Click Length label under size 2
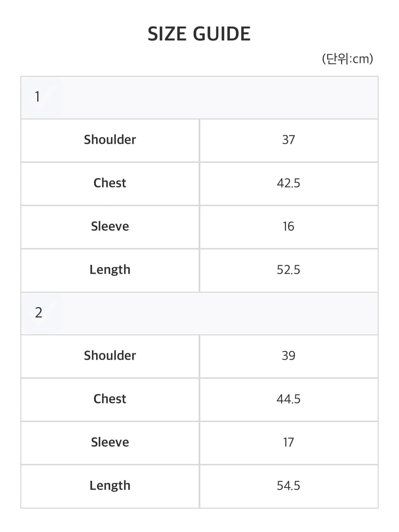The height and width of the screenshot is (532, 399). [110, 486]
